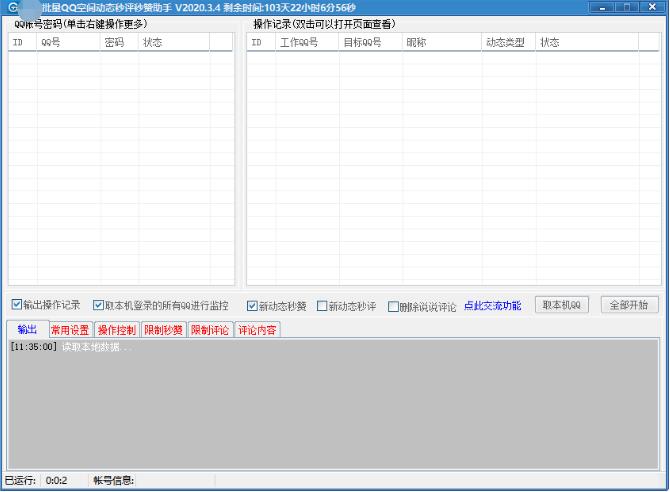Image resolution: width=670 pixels, height=492 pixels.
Task: Click the 读取本地数据 log line
Action: point(71,347)
